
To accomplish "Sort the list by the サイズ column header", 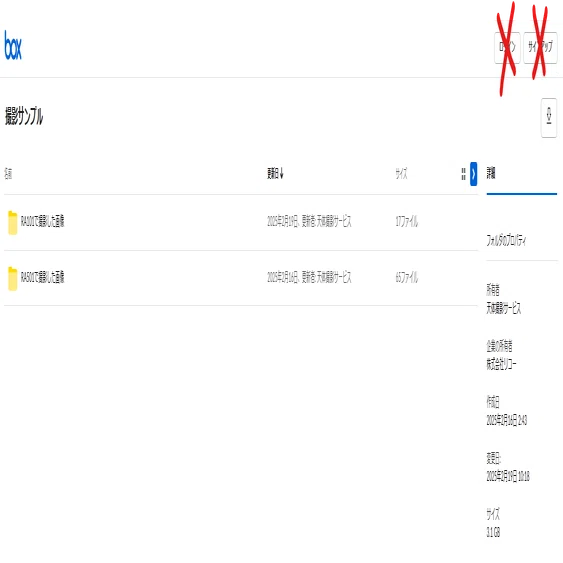I will (401, 174).
